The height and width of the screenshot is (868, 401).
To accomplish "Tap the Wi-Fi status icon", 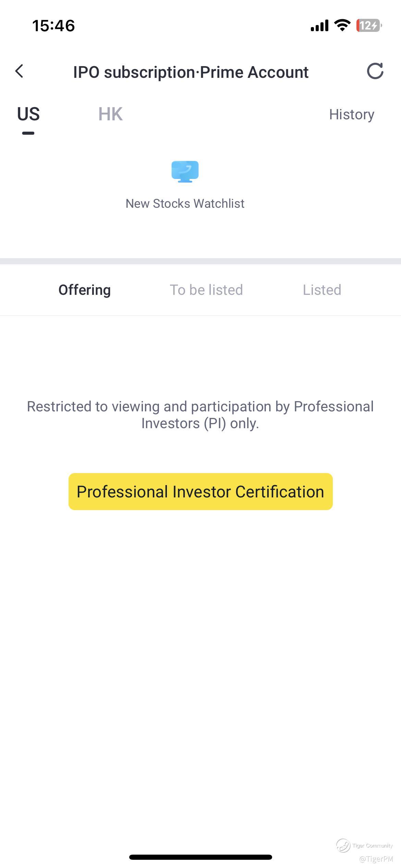I will (342, 25).
